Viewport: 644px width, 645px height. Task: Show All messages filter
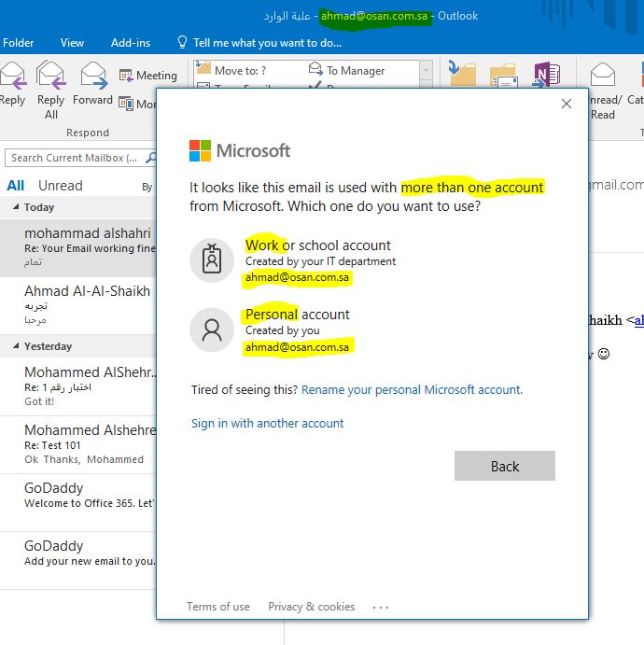16,186
